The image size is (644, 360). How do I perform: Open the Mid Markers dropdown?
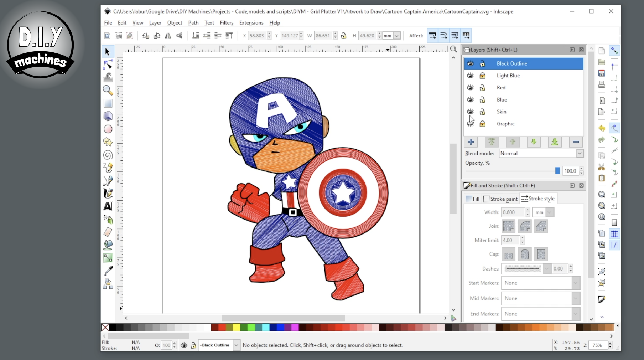pos(540,298)
